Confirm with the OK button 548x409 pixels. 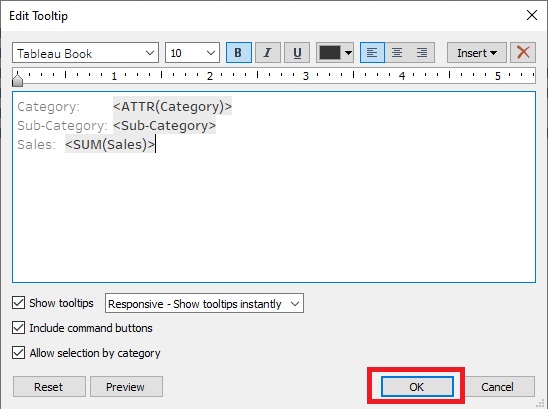(417, 387)
